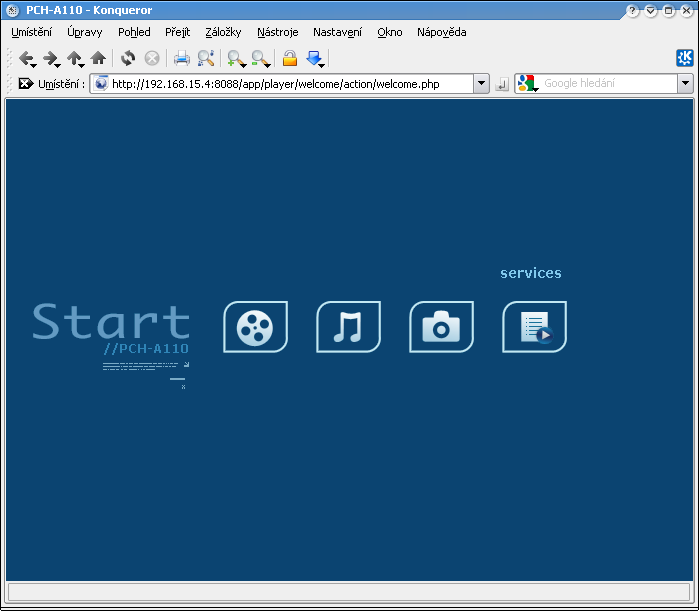
Task: Open the Nástroje menu
Action: click(x=278, y=32)
